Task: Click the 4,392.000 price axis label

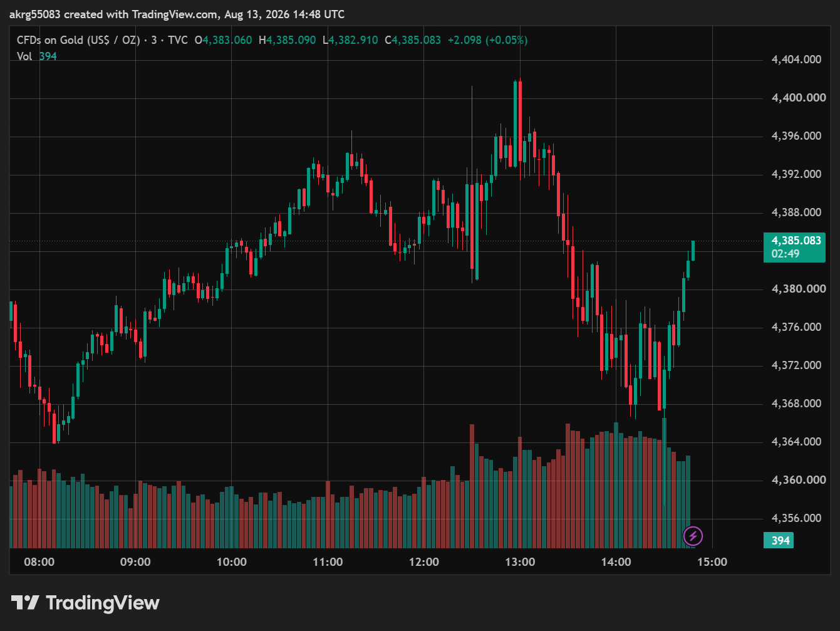Action: [x=796, y=174]
